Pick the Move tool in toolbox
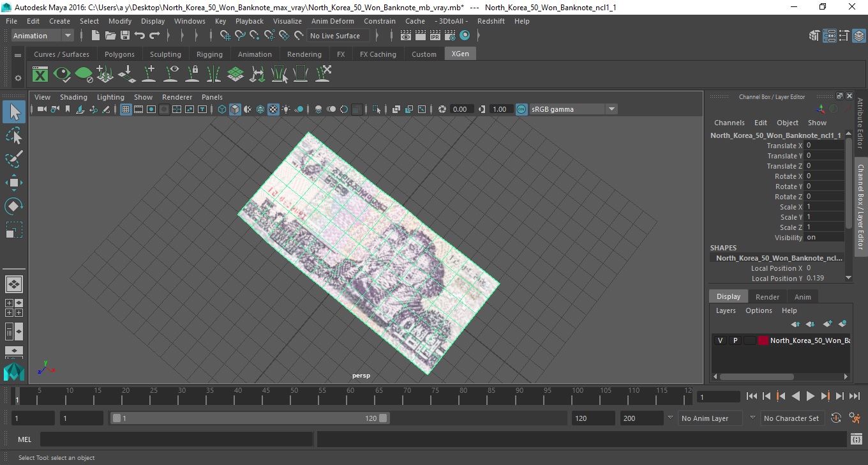Screen dimensions: 868x465 click(x=14, y=183)
